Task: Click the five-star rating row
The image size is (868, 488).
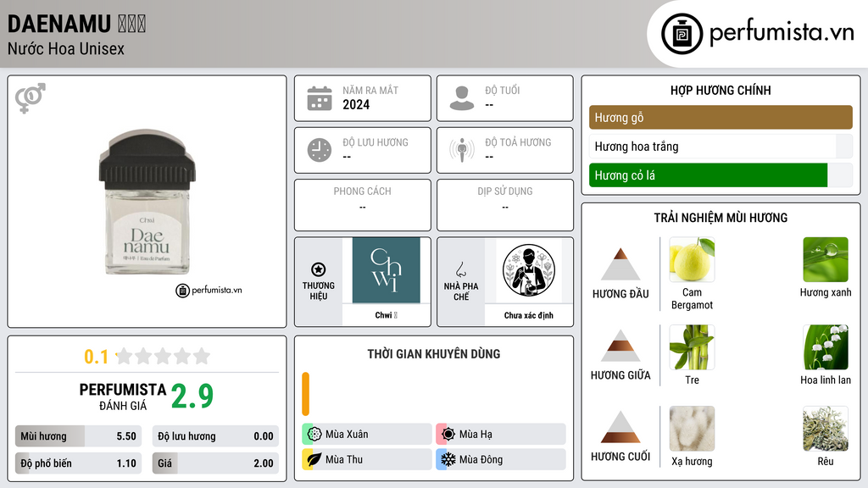Action: click(x=164, y=356)
